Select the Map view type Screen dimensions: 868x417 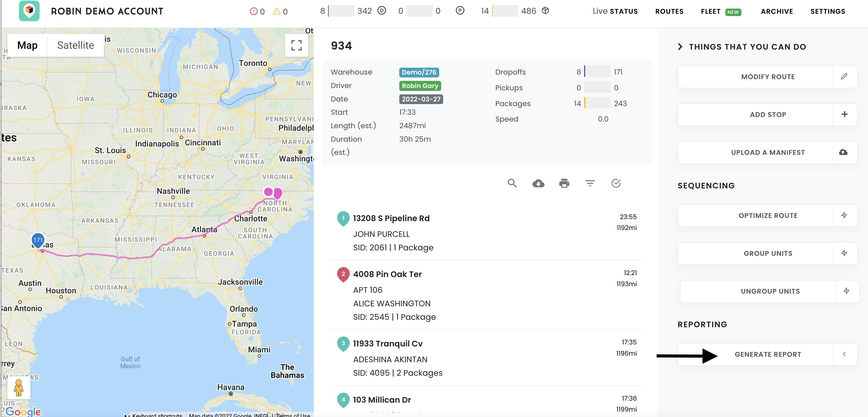click(x=27, y=45)
